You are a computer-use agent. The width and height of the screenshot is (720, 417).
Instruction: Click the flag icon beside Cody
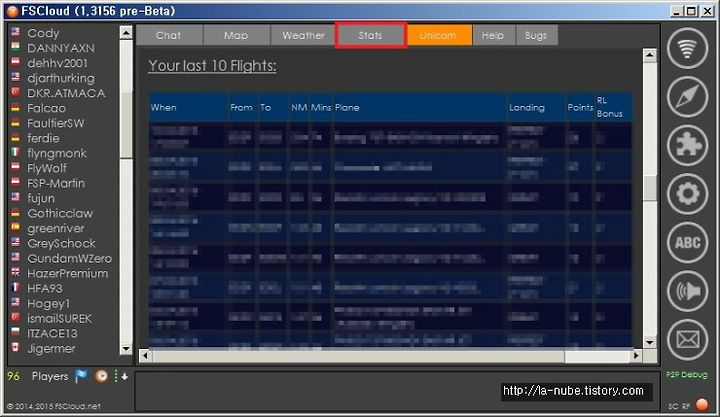(16, 32)
